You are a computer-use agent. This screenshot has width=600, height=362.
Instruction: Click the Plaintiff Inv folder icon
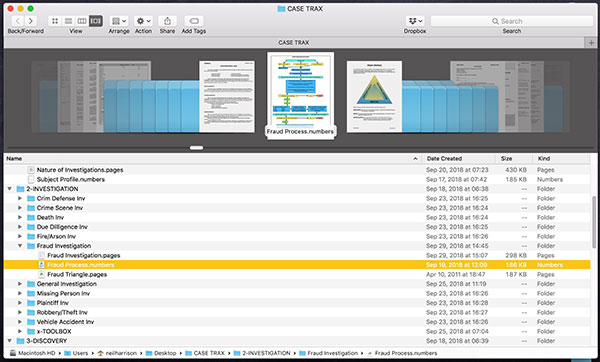(31, 303)
